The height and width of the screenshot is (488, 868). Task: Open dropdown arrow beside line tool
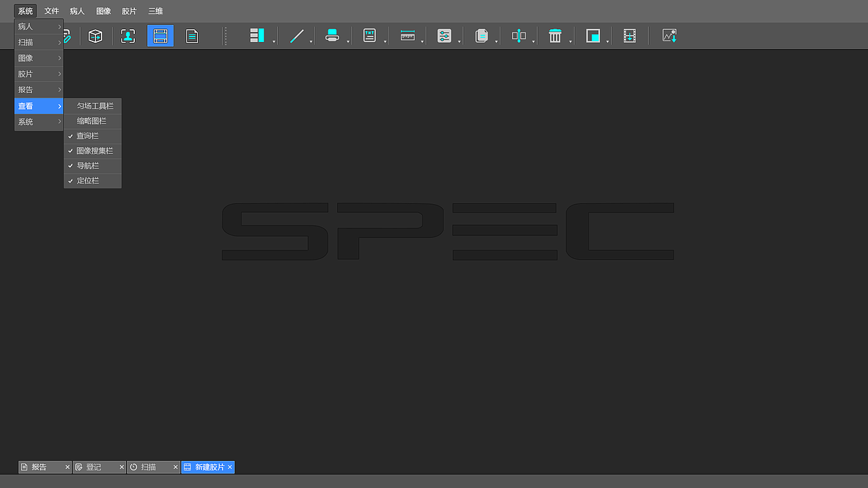point(311,42)
